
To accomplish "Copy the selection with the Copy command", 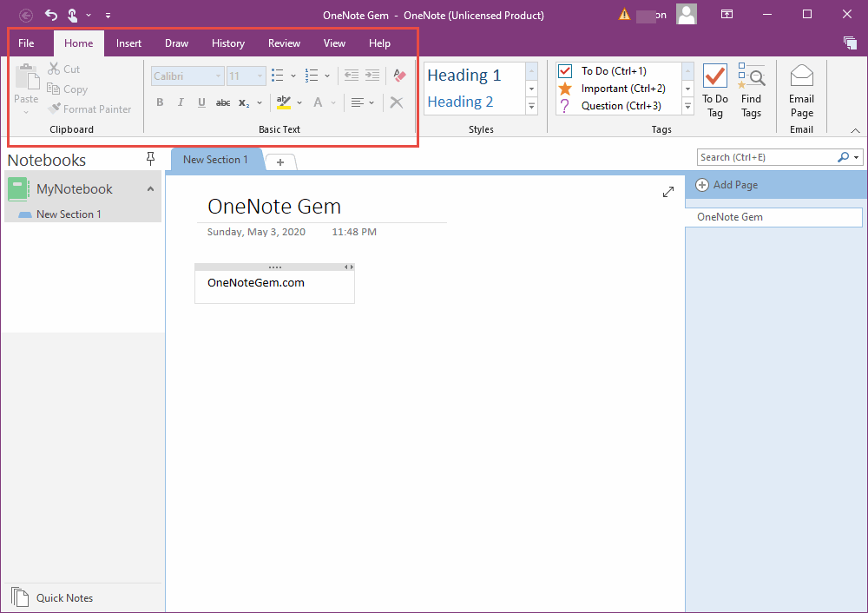I will tap(67, 89).
